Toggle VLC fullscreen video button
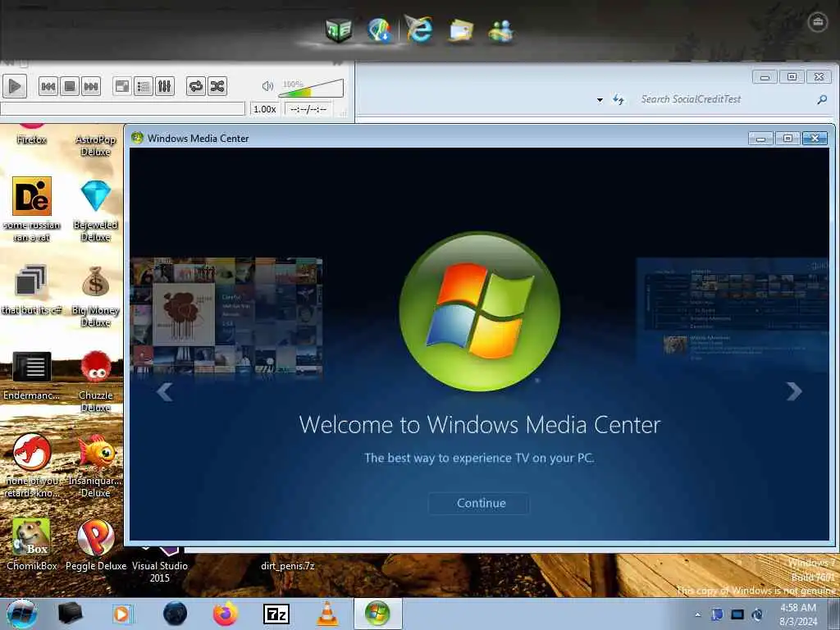The width and height of the screenshot is (840, 630). tap(122, 86)
